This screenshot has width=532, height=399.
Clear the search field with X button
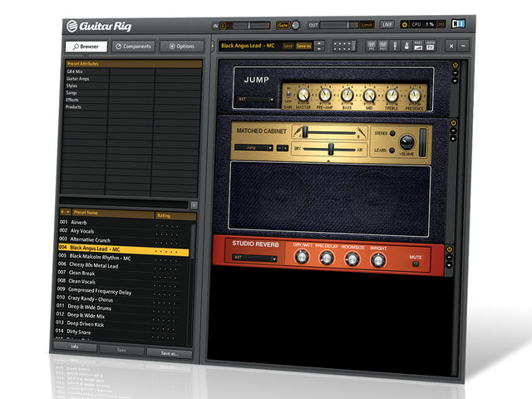point(194,205)
